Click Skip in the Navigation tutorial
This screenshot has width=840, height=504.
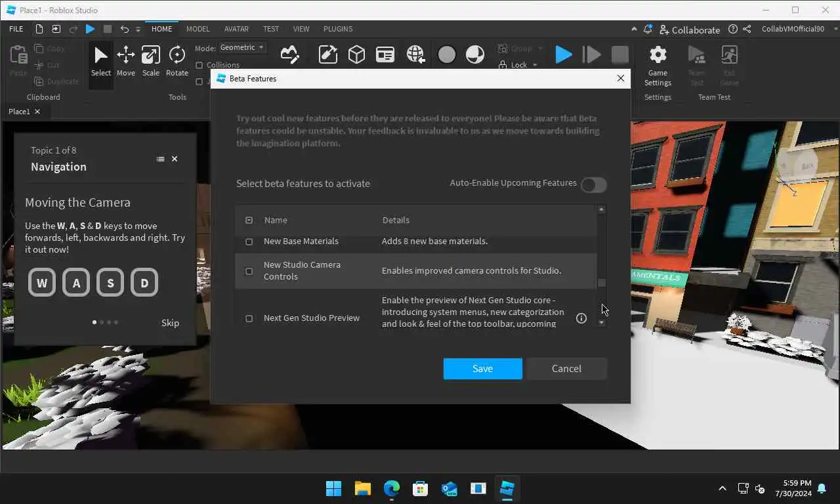point(170,323)
